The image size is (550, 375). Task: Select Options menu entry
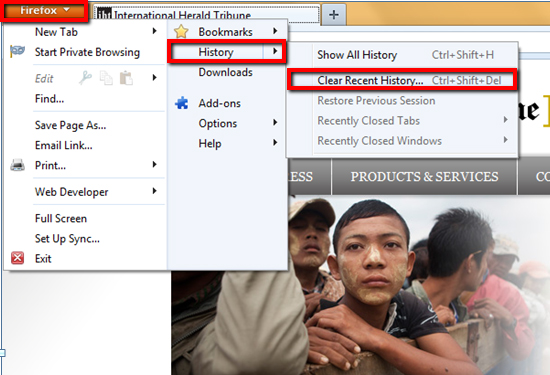coord(227,123)
